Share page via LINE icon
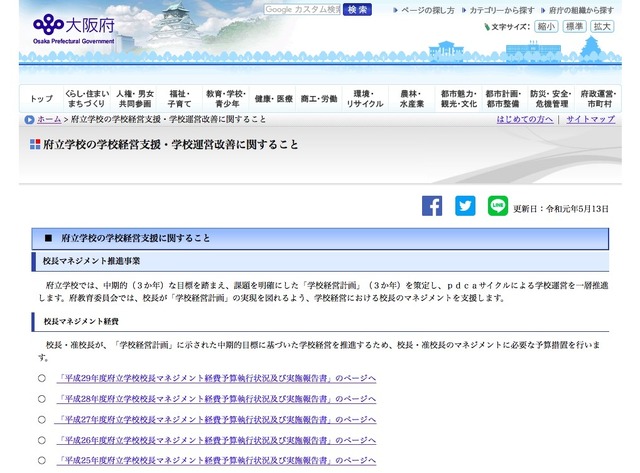This screenshot has width=640, height=473. click(498, 206)
